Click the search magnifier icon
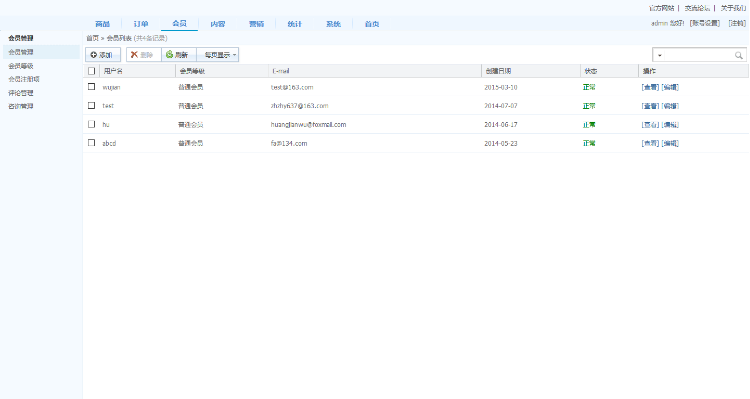Viewport: 750px width, 399px height. click(x=739, y=55)
